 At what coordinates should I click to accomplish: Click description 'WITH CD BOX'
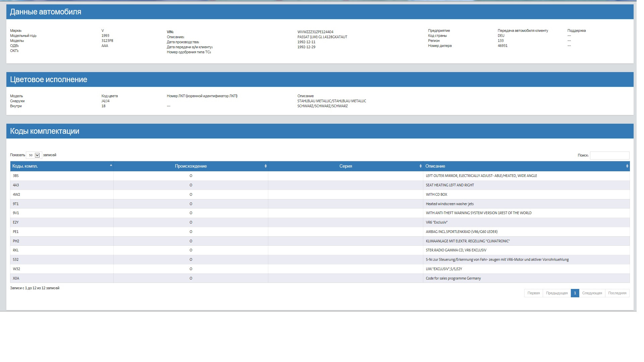coord(436,194)
